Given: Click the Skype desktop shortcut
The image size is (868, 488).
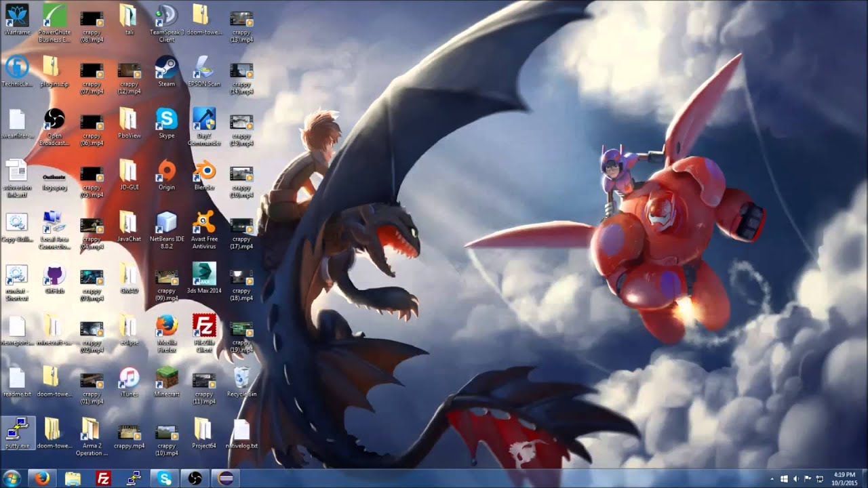Looking at the screenshot, I should click(166, 123).
